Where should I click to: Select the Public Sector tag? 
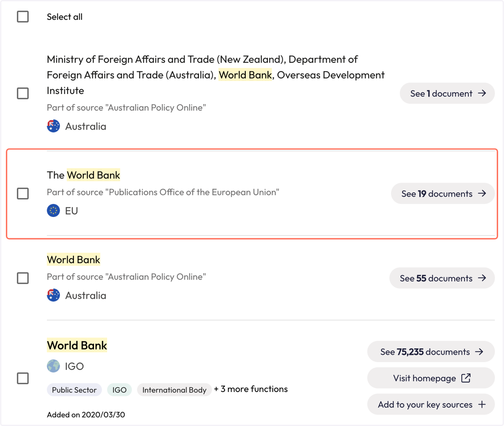pyautogui.click(x=74, y=390)
